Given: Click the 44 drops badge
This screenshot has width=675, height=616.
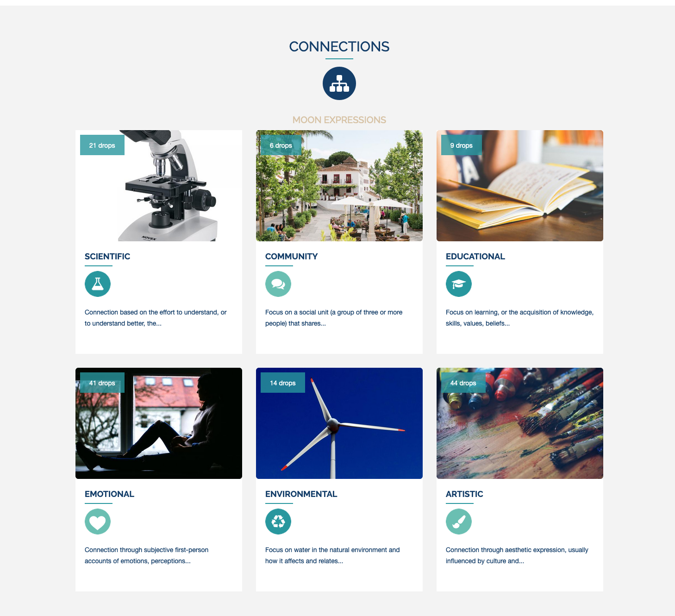Looking at the screenshot, I should (x=463, y=383).
